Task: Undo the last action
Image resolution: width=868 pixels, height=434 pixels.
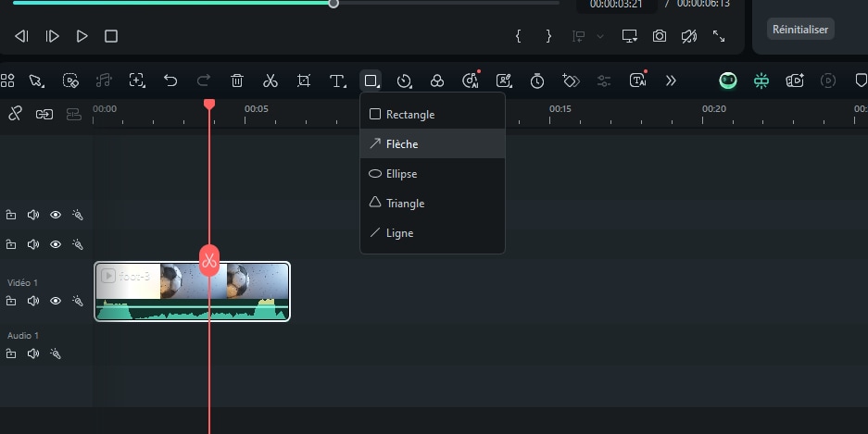Action: 170,81
